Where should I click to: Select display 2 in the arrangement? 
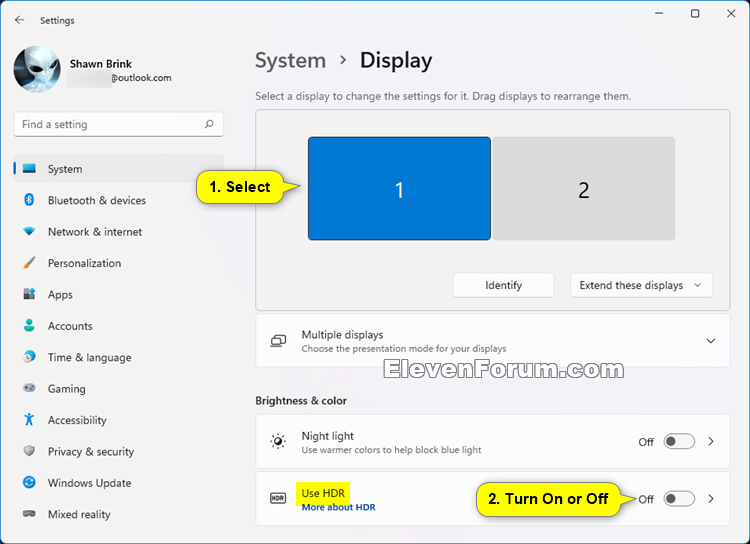tap(584, 189)
